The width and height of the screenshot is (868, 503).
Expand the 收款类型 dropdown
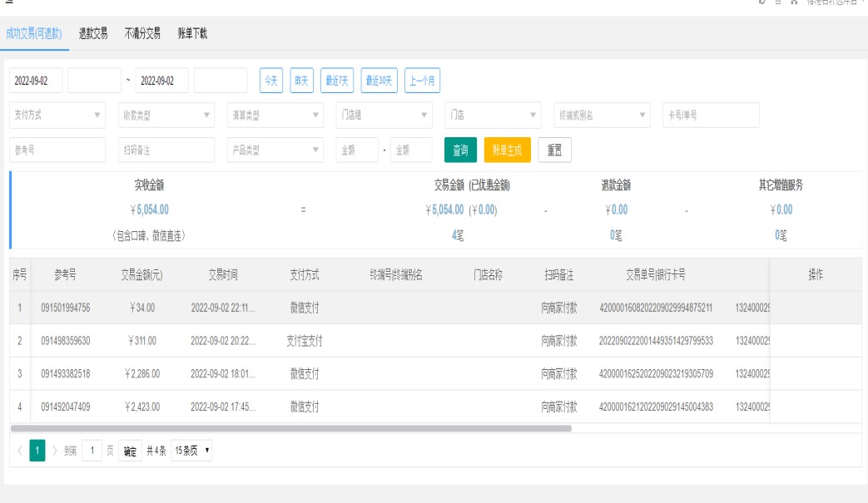coord(166,115)
